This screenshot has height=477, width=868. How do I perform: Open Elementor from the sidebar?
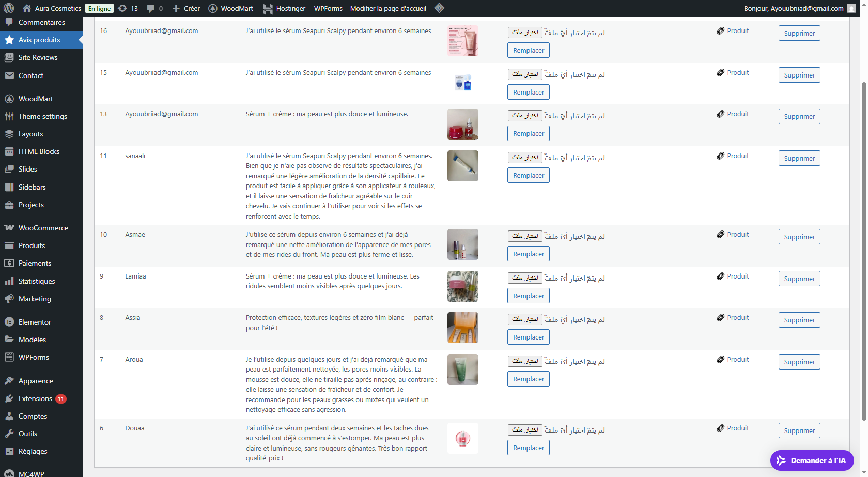click(35, 322)
